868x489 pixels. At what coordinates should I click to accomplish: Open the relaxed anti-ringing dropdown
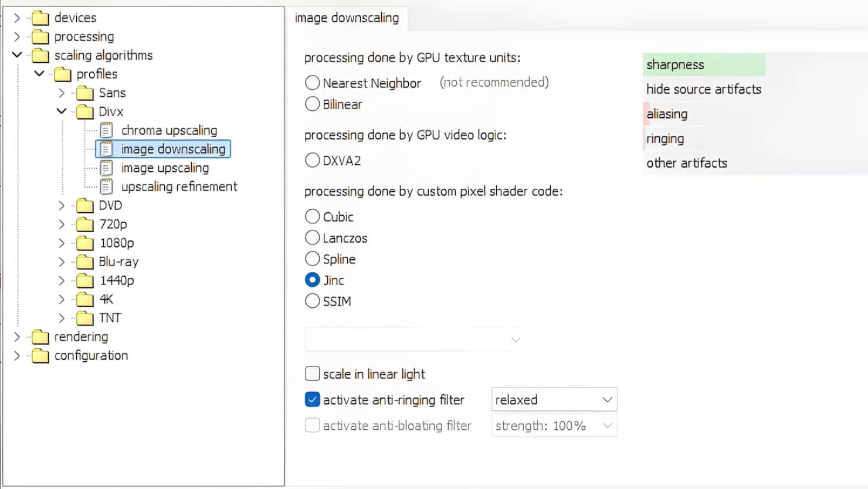click(554, 400)
